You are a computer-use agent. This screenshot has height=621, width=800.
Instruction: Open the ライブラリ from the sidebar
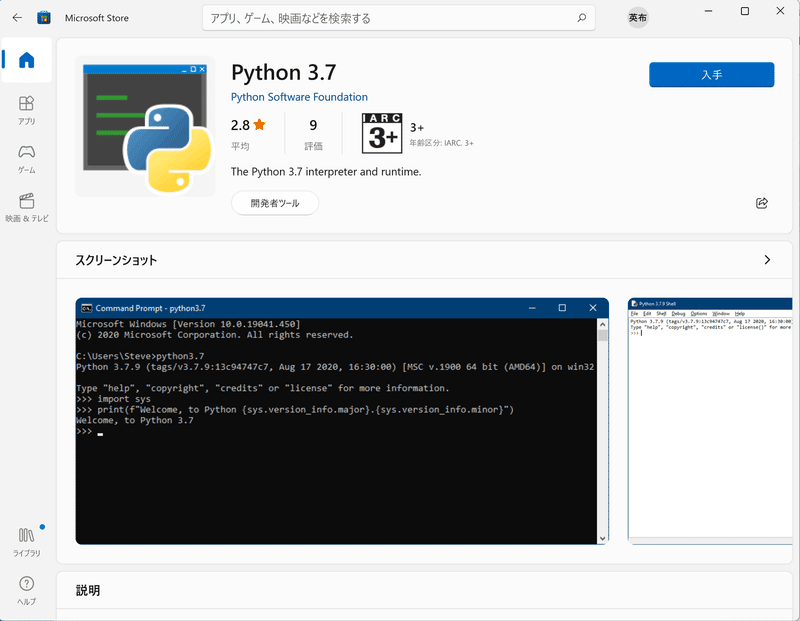tap(25, 540)
